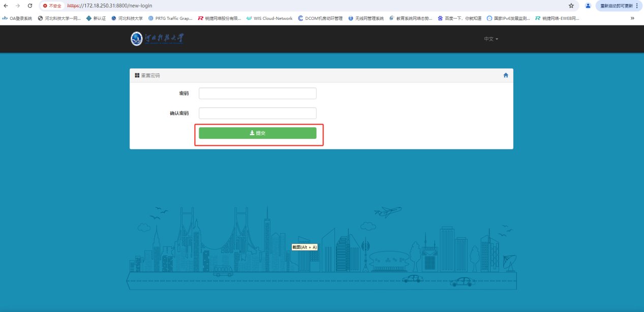Click the 确认密码 field label
Viewport: 644px width, 312px height.
coord(179,114)
